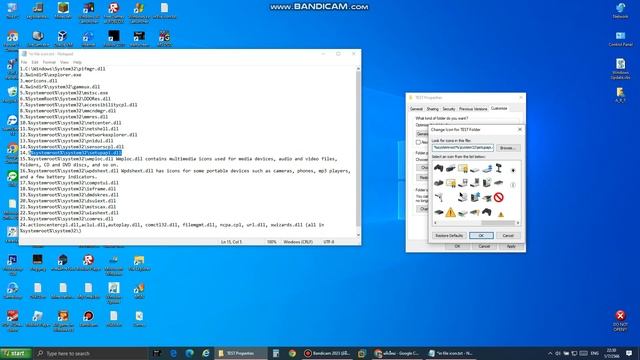Image resolution: width=640 pixels, height=360 pixels.
Task: Toggle the checkbox in TEST Properties
Action: 418,142
